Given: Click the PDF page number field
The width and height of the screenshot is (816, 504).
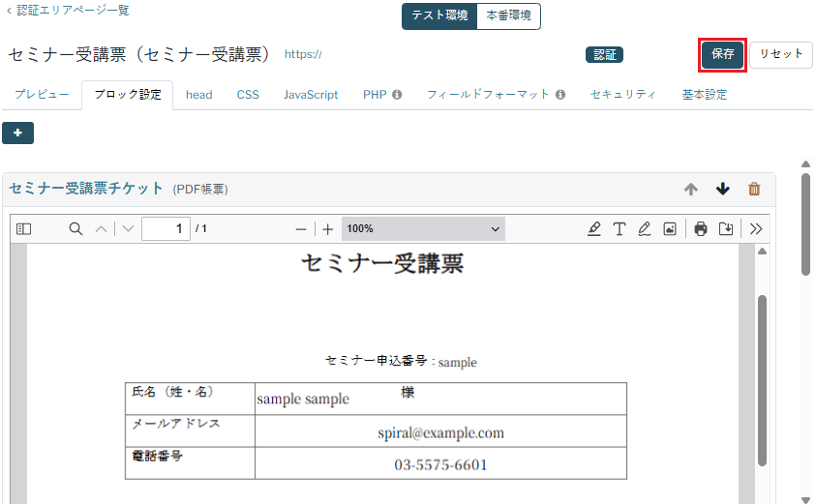Looking at the screenshot, I should (166, 229).
